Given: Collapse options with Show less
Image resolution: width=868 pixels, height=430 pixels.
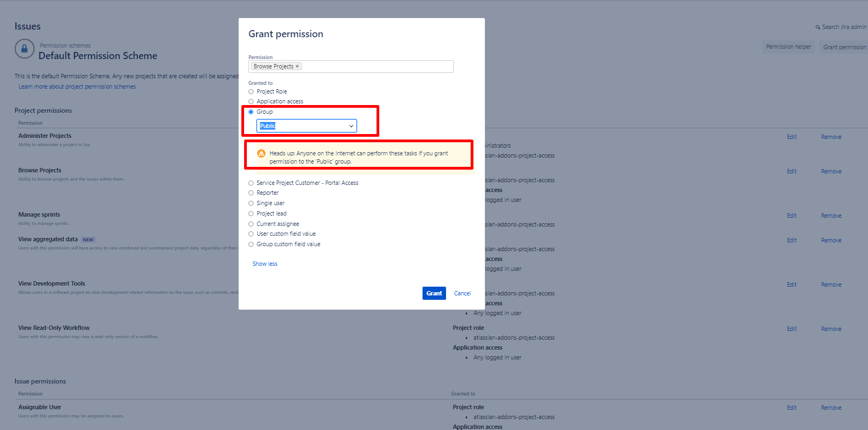Looking at the screenshot, I should point(265,264).
